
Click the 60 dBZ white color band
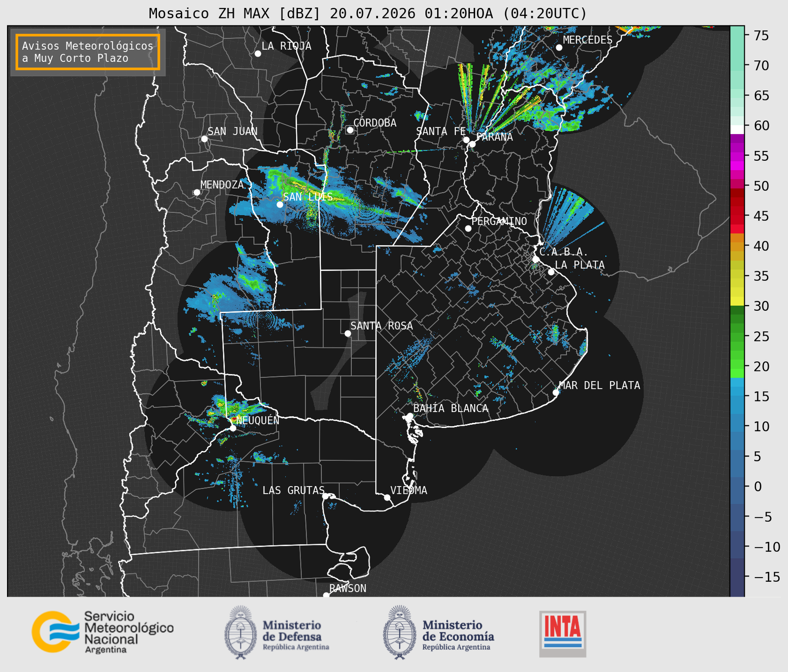[x=737, y=129]
